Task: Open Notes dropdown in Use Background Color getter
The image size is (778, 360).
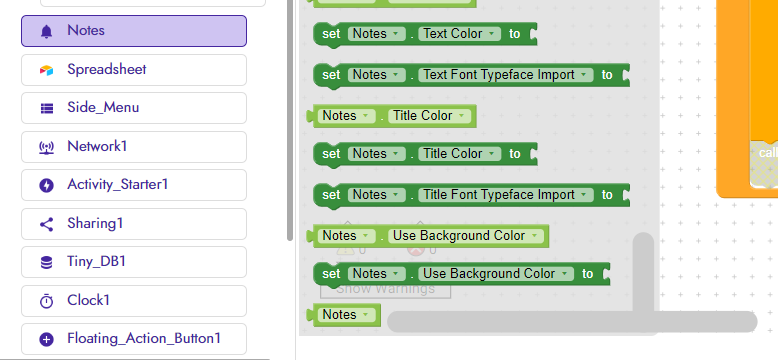Action: coord(346,236)
